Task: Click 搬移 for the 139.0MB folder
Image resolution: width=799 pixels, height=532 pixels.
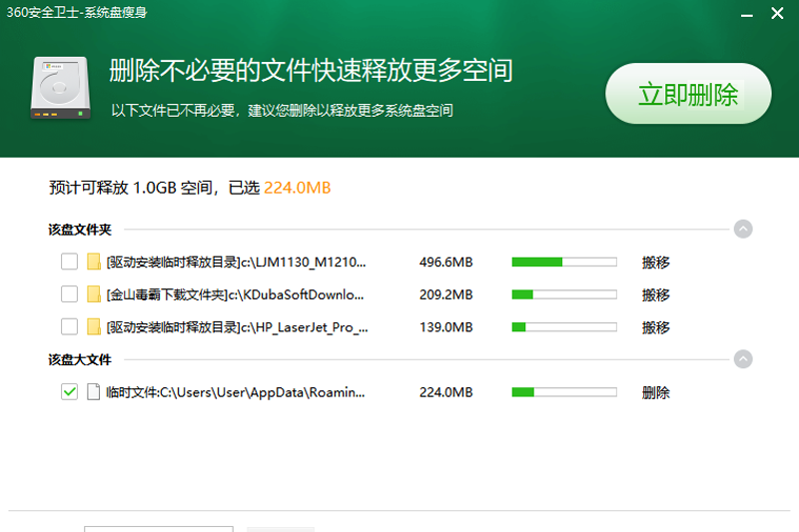Action: tap(656, 327)
